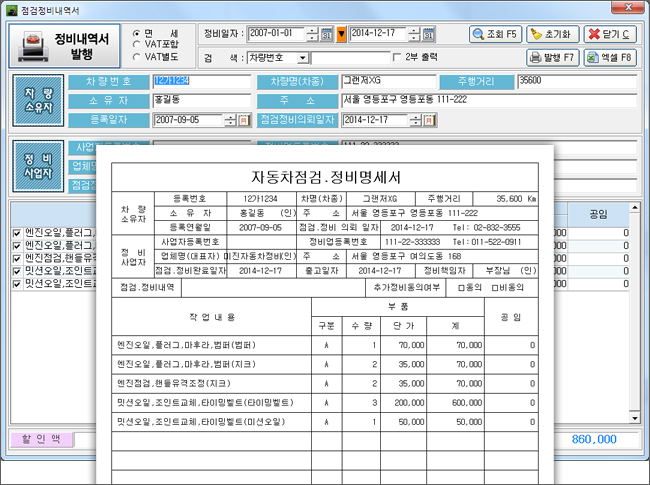The width and height of the screenshot is (650, 485).
Task: Click the 주행거리 input field showing 35600
Action: click(x=575, y=79)
